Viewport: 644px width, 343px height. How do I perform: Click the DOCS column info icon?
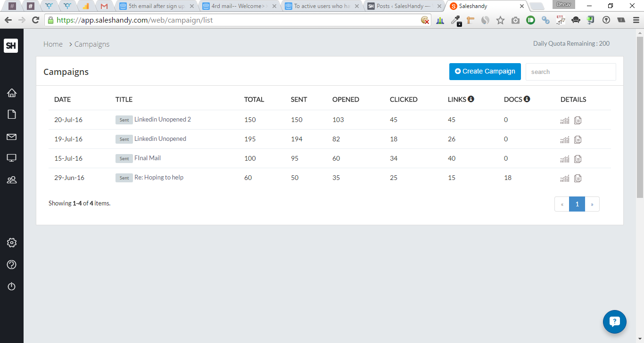(x=527, y=99)
